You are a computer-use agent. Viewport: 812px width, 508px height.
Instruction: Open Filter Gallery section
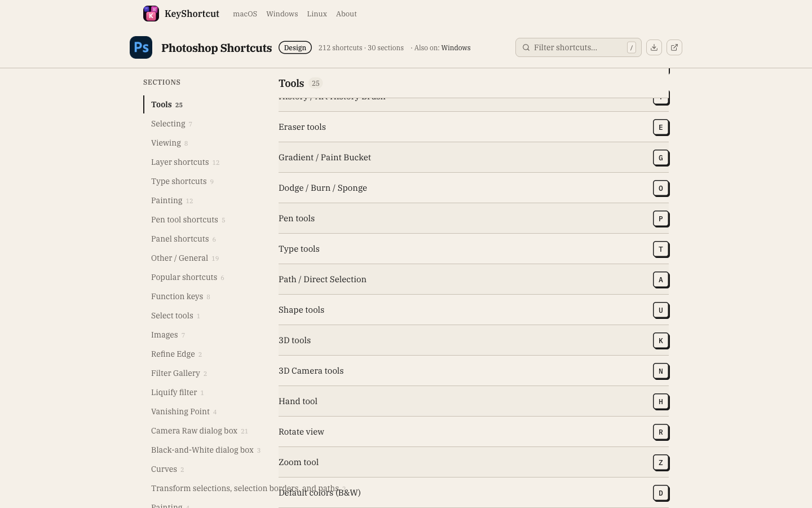coord(179,373)
